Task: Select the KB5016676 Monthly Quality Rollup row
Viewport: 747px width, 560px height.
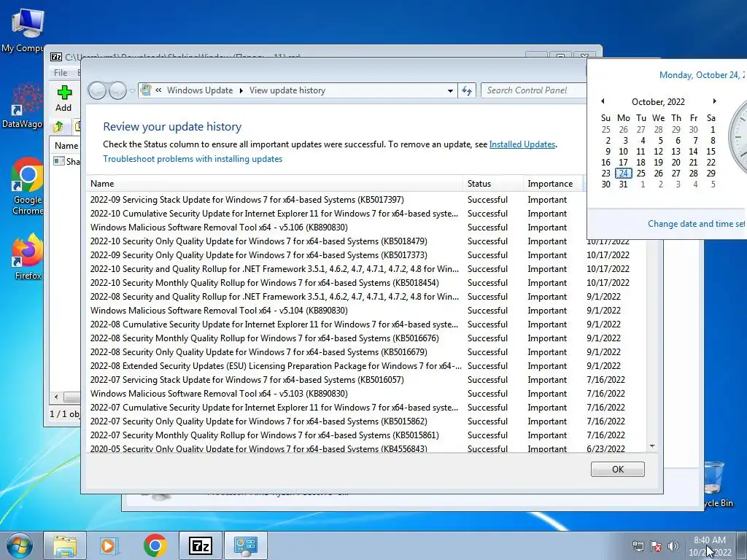Action: tap(366, 338)
